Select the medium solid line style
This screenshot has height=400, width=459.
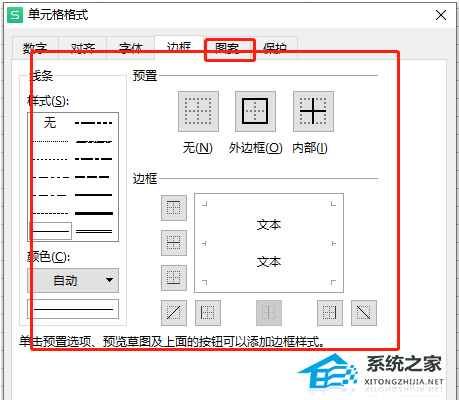(94, 195)
